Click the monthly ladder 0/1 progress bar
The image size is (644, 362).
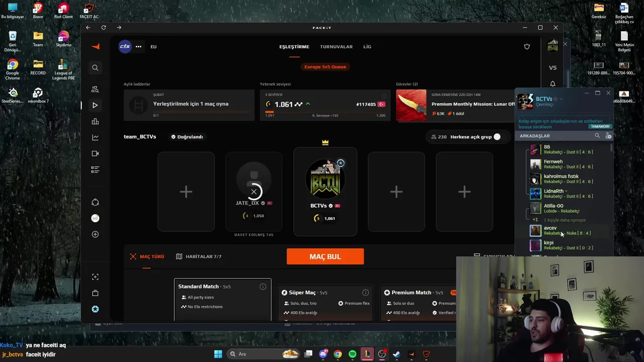coord(203,112)
